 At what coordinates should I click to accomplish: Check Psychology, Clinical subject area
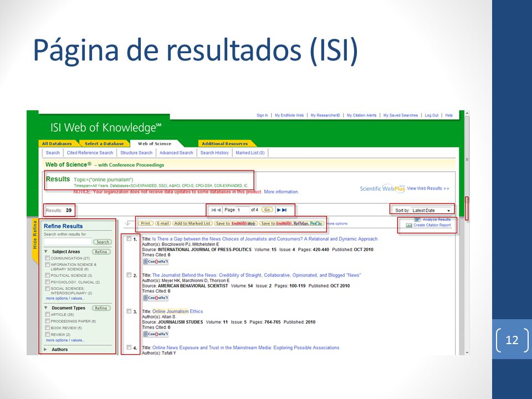pos(48,282)
